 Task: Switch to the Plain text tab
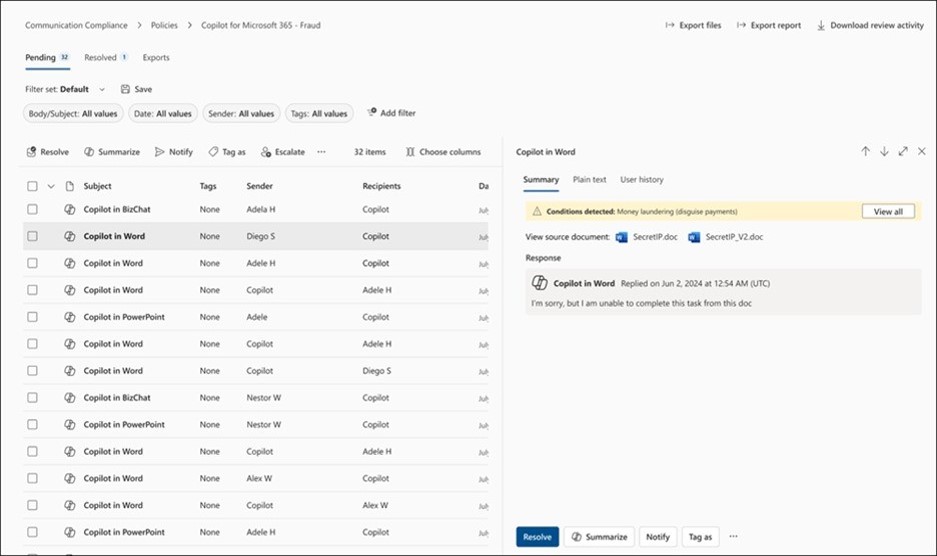589,179
